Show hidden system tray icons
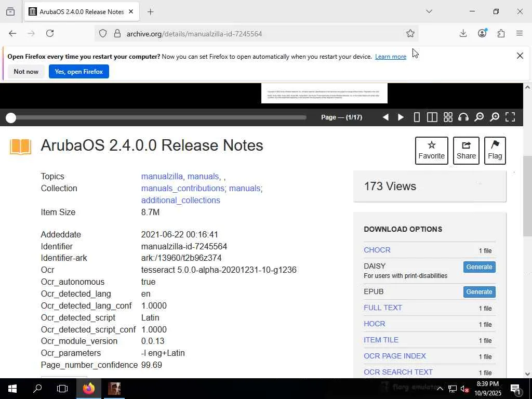This screenshot has height=399, width=532. [x=440, y=389]
